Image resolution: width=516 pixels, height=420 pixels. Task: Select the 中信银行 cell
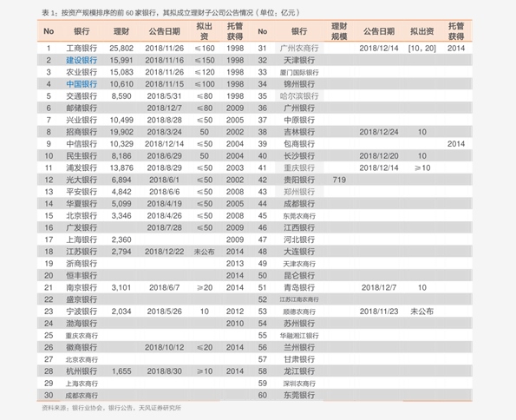click(82, 144)
